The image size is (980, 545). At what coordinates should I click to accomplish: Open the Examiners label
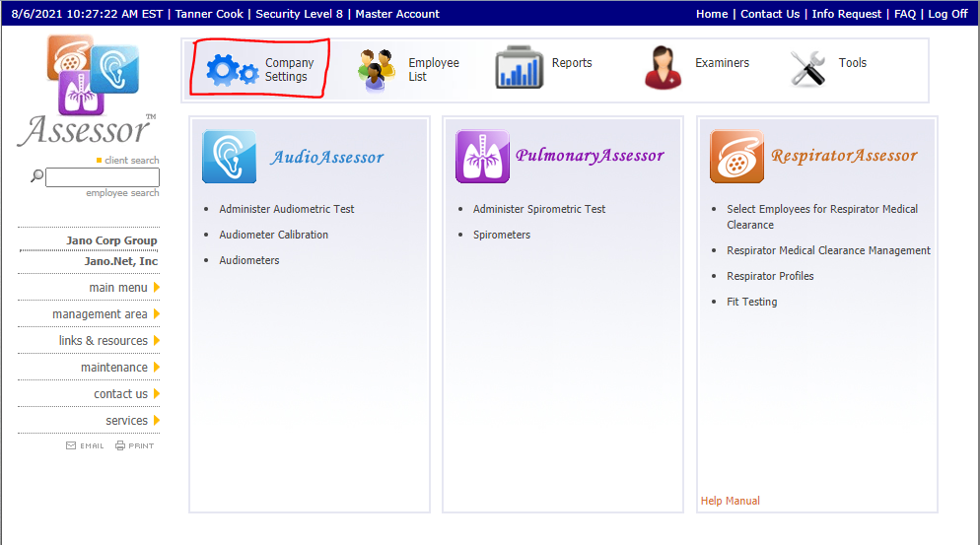click(x=722, y=62)
